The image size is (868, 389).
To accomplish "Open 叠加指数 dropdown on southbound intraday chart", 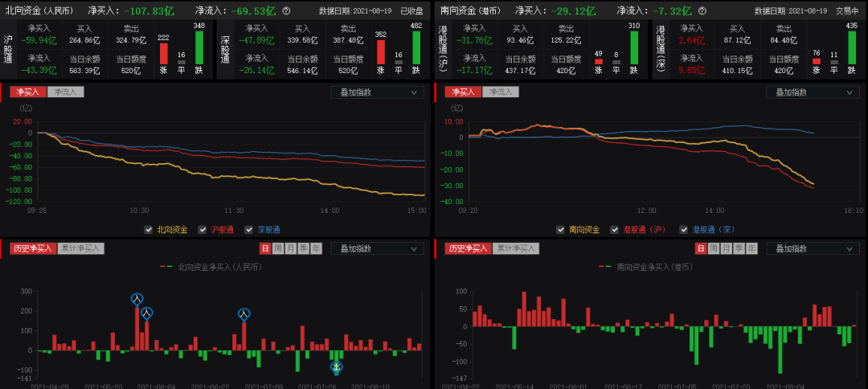I will (811, 92).
